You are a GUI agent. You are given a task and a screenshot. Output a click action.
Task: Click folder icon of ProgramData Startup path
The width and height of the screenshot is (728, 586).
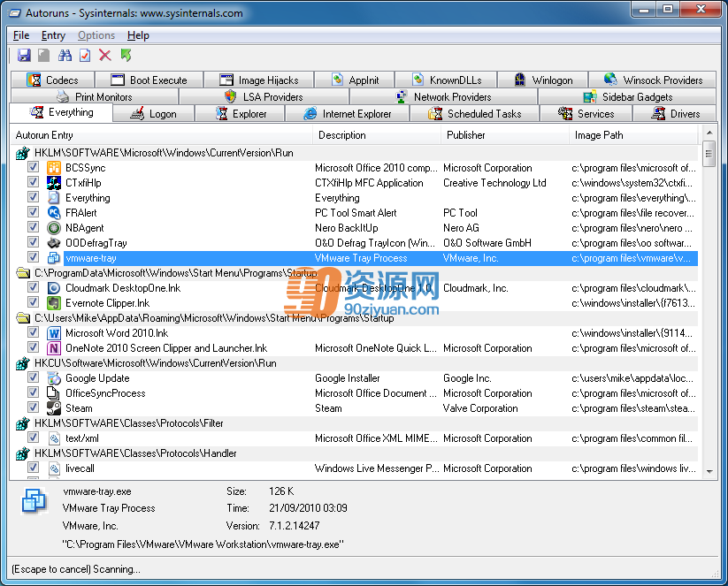point(22,273)
